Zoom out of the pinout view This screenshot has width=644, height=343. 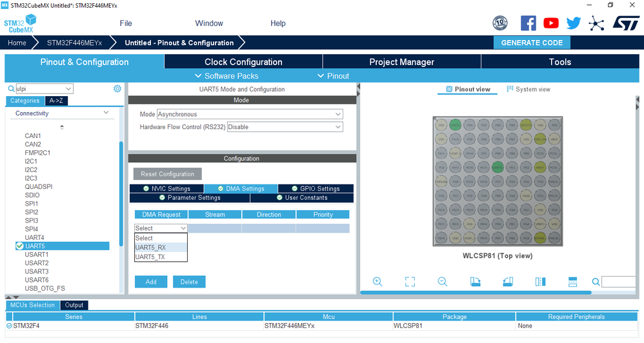coord(442,282)
